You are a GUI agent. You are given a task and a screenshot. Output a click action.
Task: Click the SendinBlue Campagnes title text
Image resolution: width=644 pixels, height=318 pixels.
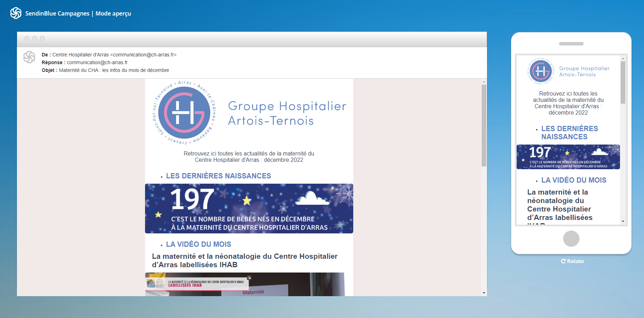[57, 13]
